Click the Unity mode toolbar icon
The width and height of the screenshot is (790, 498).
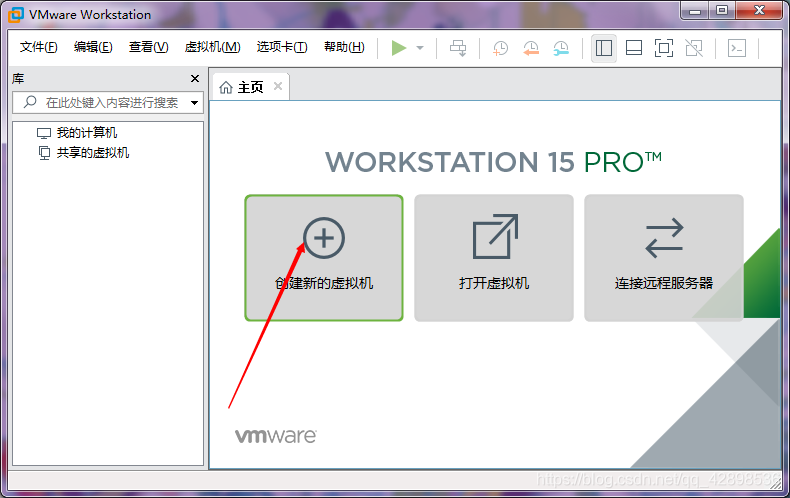coord(694,48)
